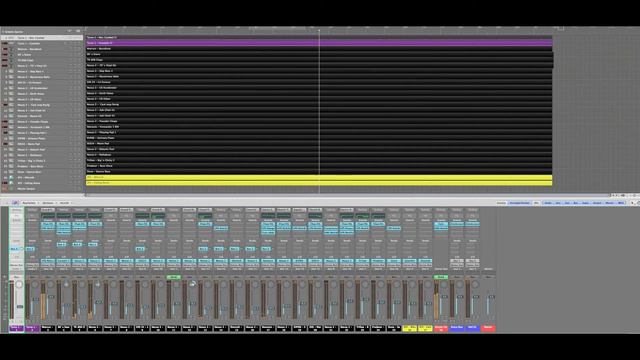Switch mixer to Arrange tracks view
640x360 pixels.
(520, 203)
